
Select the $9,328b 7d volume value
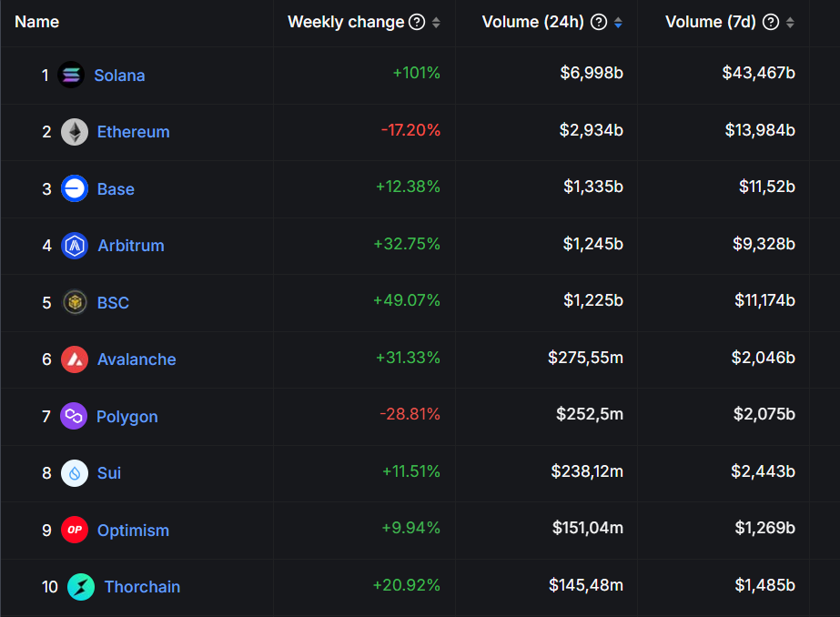(764, 244)
